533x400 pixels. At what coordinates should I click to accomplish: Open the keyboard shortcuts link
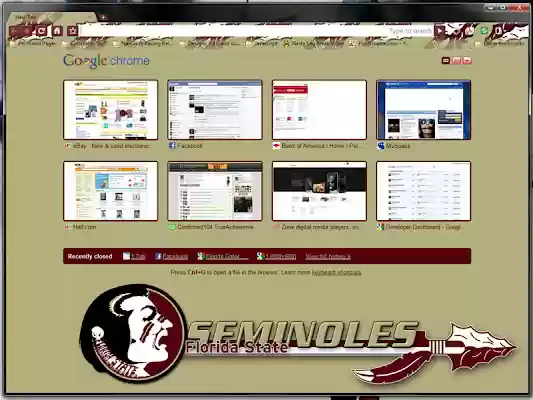pos(337,272)
